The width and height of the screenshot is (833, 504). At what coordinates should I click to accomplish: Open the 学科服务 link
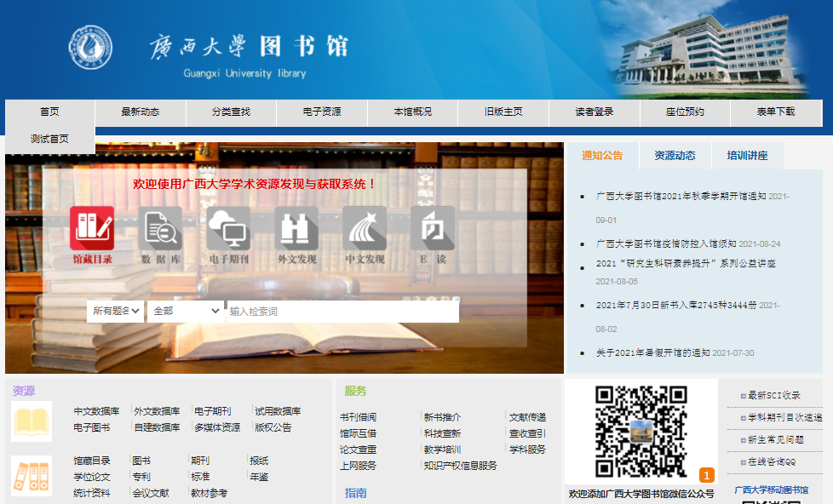coord(527,450)
